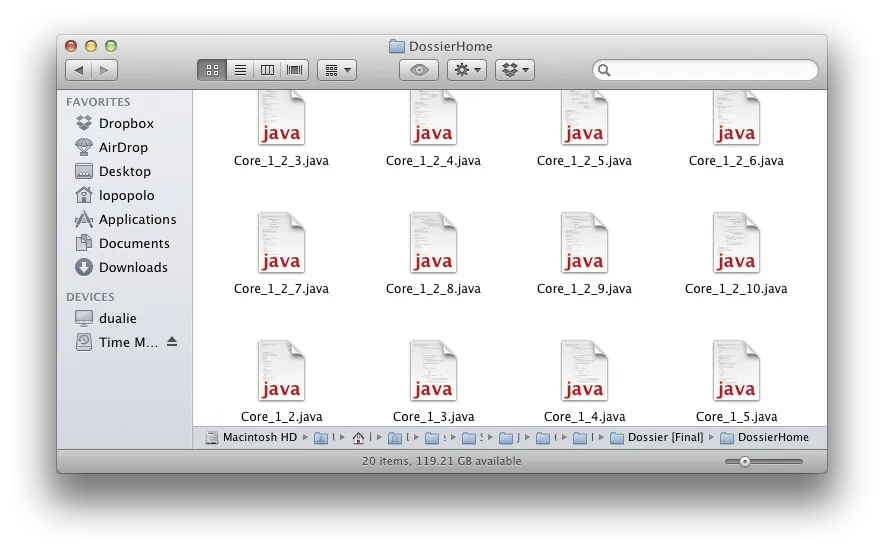This screenshot has height=552, width=884.
Task: Select the Core_1_2_7.java file icon
Action: pyautogui.click(x=281, y=242)
